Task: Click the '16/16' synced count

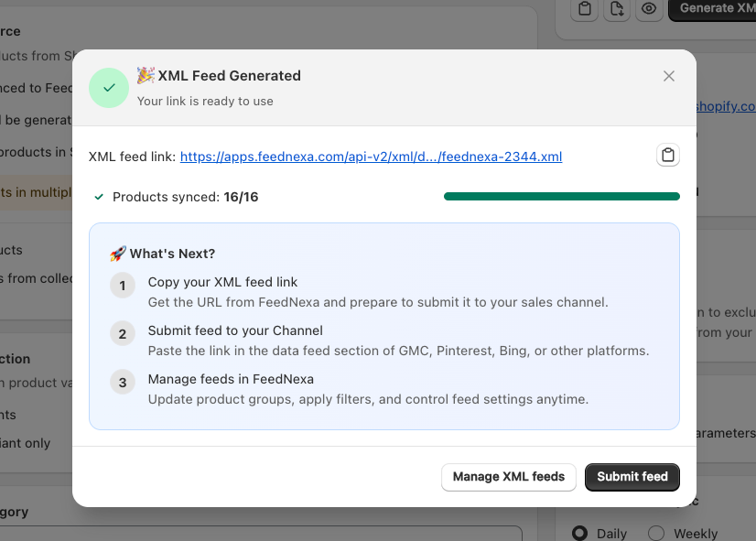Action: (241, 197)
